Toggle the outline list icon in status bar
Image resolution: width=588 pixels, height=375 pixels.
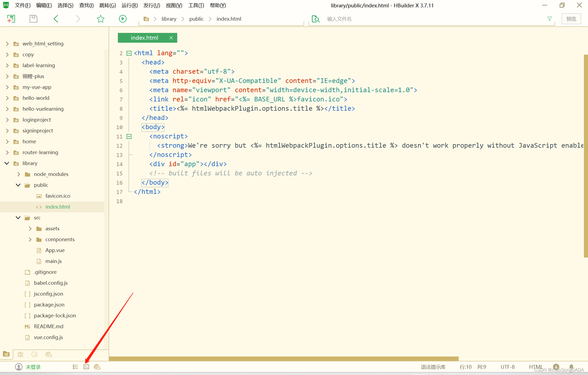pyautogui.click(x=75, y=367)
